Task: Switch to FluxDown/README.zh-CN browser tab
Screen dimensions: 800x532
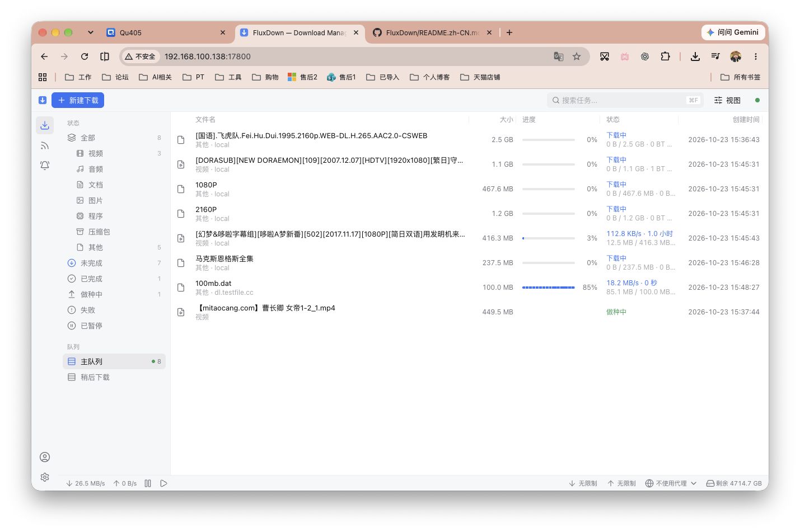Action: pos(432,32)
